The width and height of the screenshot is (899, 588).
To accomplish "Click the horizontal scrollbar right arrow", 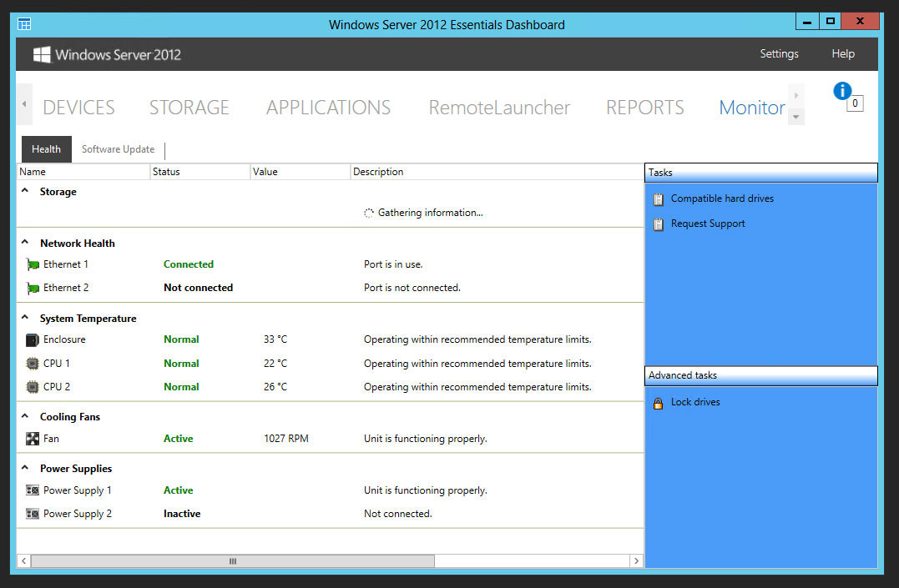I will pyautogui.click(x=636, y=561).
